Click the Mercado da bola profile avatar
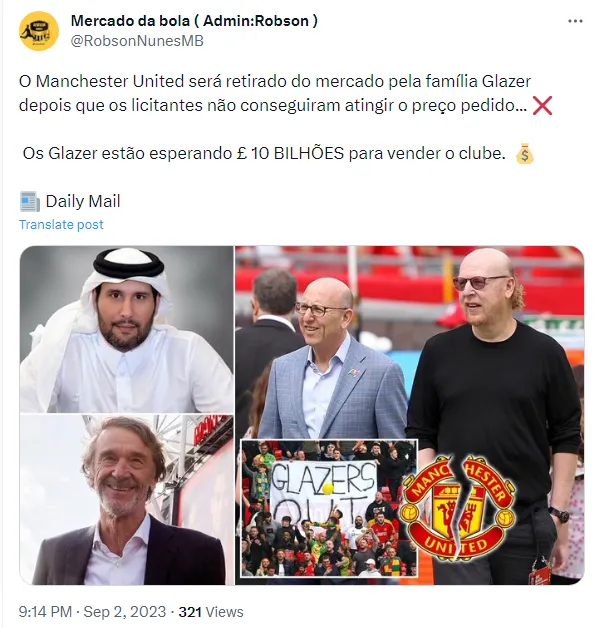Viewport: 594px width, 628px height. [39, 31]
